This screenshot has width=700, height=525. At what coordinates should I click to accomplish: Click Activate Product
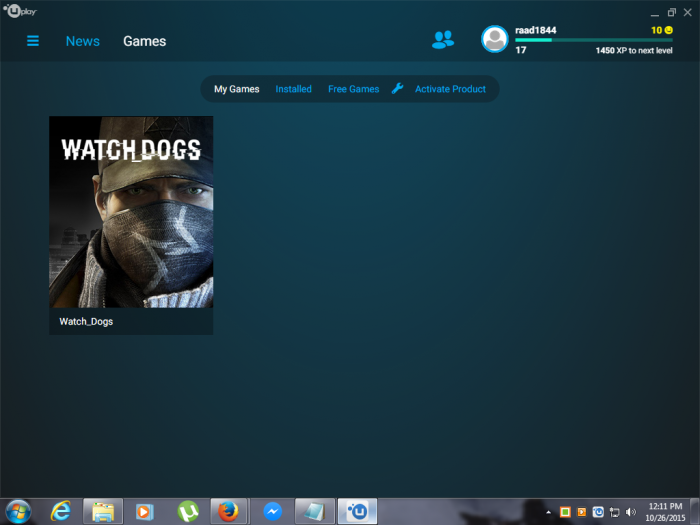tap(450, 89)
